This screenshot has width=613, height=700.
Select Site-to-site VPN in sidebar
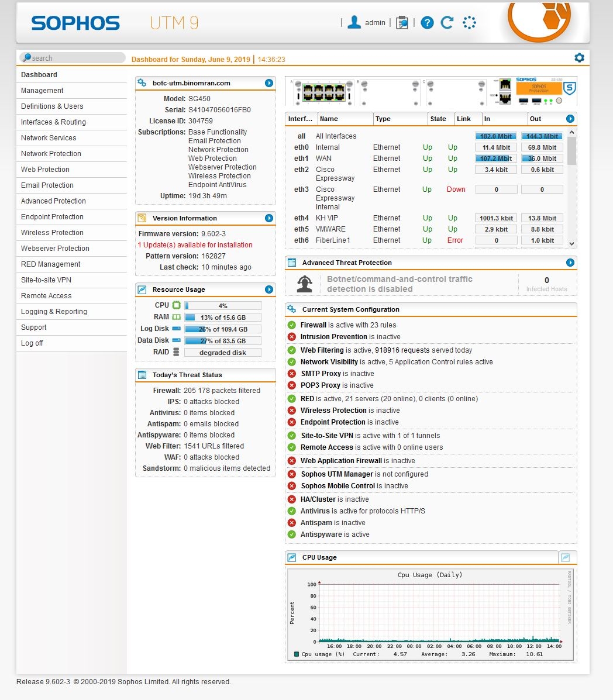tap(46, 280)
